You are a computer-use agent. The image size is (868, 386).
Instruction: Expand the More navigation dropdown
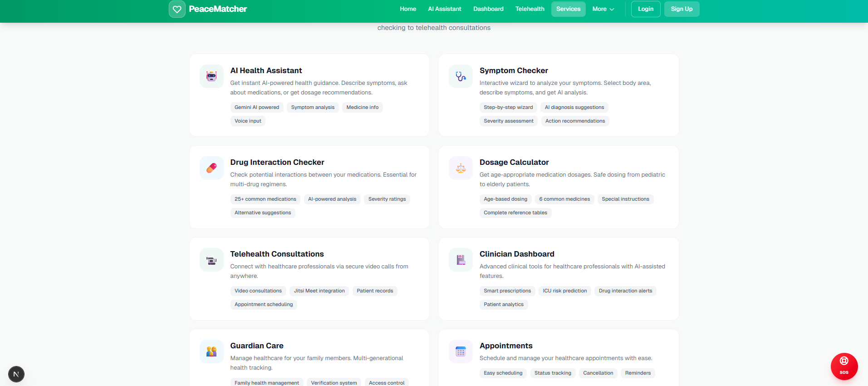[603, 9]
